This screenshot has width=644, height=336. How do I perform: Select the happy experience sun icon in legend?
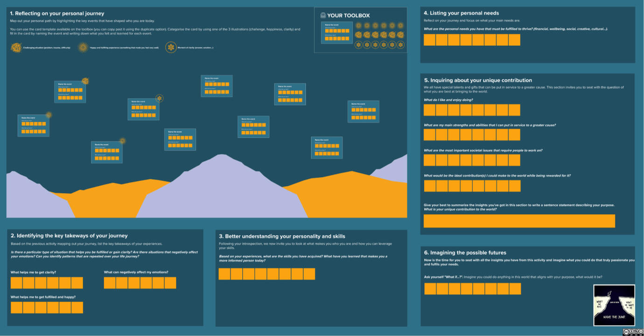click(83, 47)
